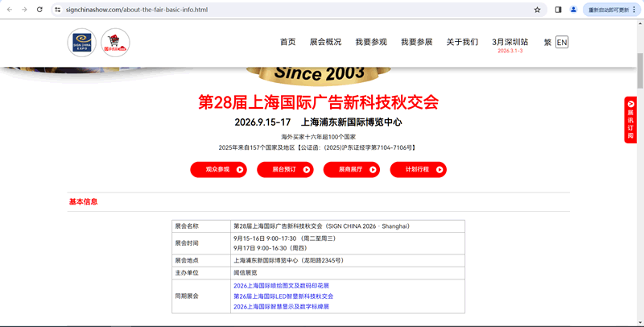Viewport: 644px width, 327px height.
Task: Click the red shopping cart logo
Action: click(115, 43)
